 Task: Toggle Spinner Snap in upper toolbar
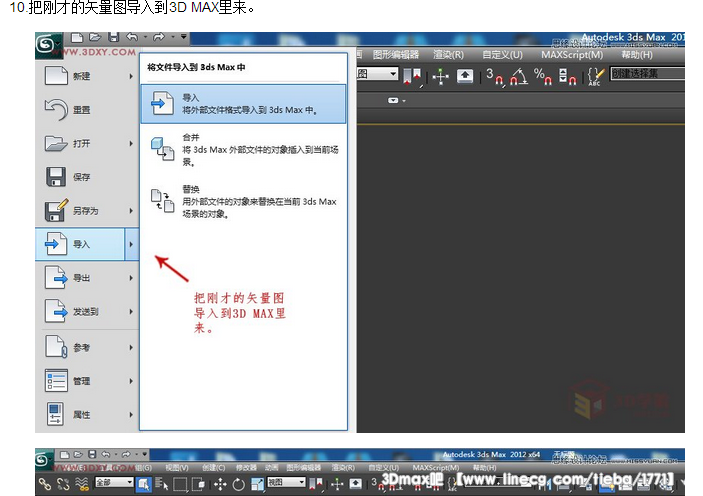tap(567, 76)
